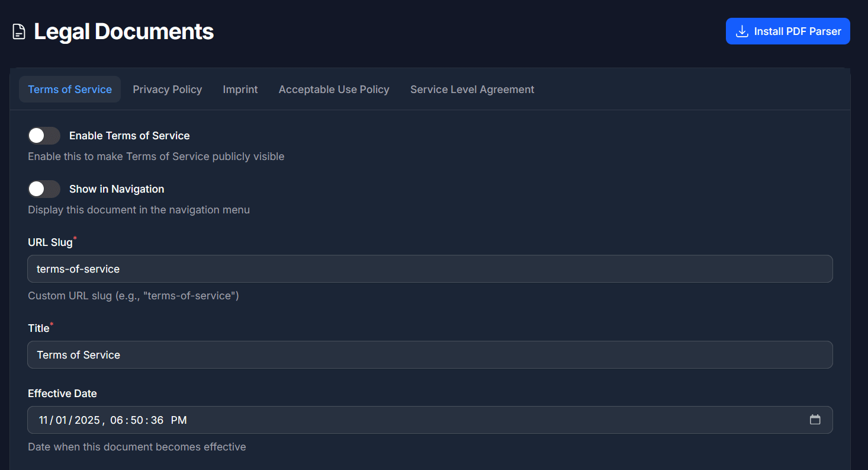
Task: Select the day segment in Effective Date
Action: (61, 420)
